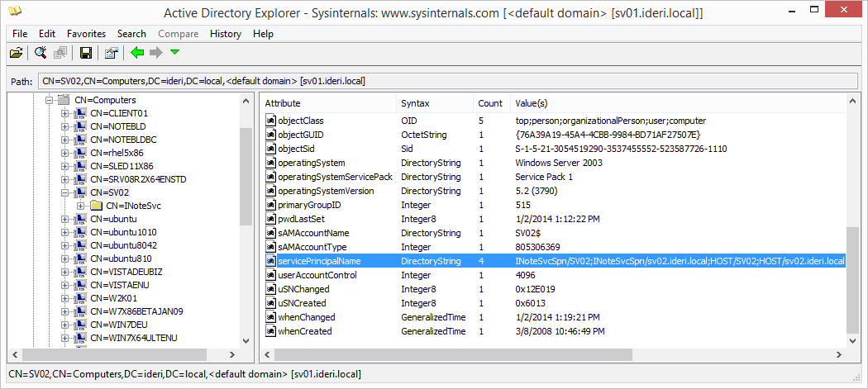Viewport: 868px width, 389px height.
Task: Click the CN=VISTADEUBIZ computer icon
Action: [79, 272]
